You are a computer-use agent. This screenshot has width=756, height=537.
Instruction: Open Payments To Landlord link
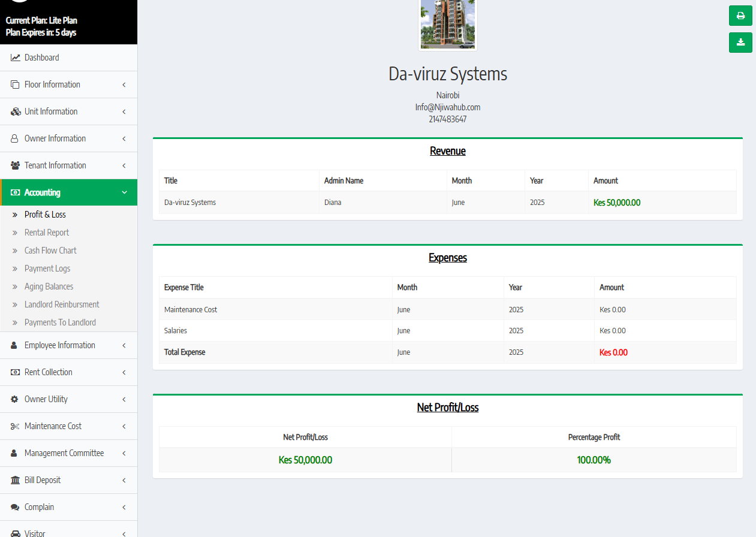click(x=60, y=322)
